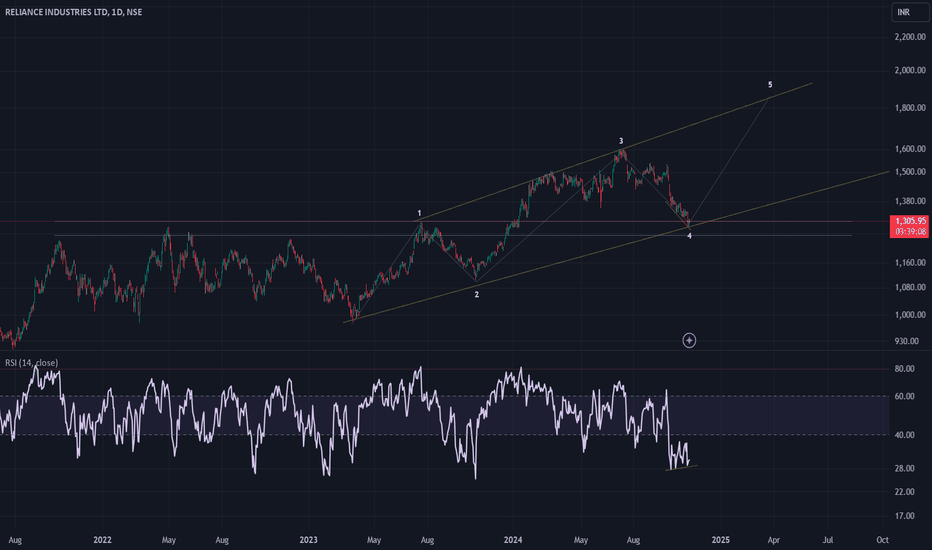Click the 930.00 price axis label
932x550 pixels.
906,341
